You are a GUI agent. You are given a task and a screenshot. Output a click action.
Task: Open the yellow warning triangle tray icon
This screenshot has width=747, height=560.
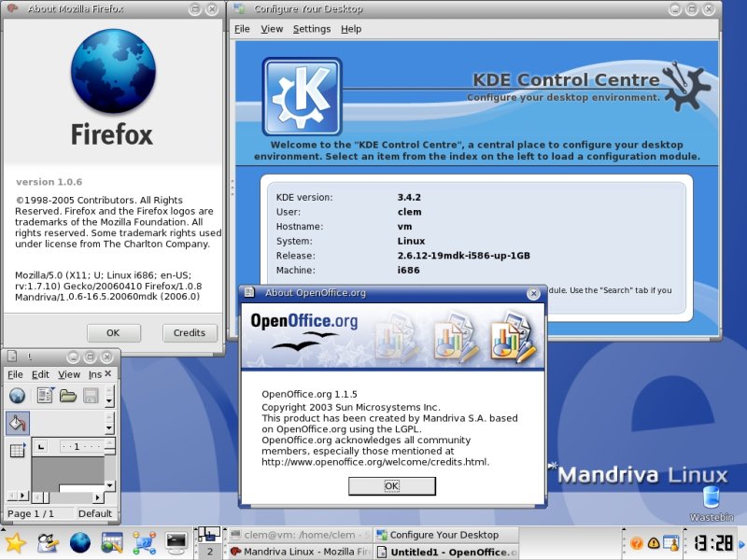tap(654, 543)
